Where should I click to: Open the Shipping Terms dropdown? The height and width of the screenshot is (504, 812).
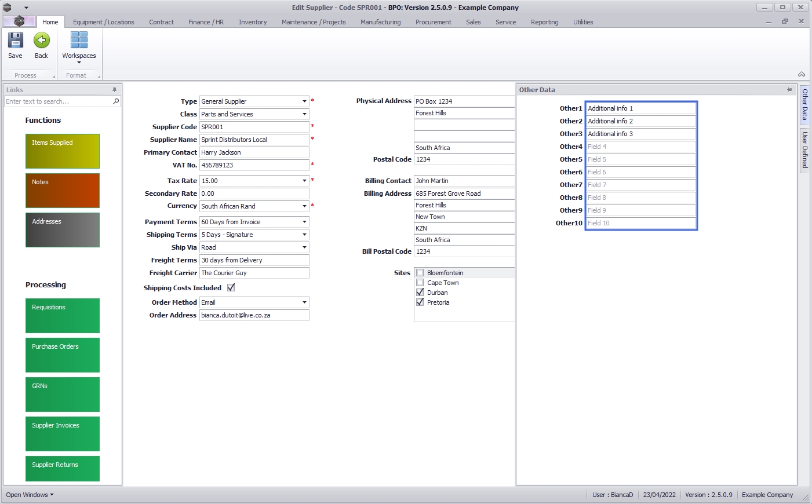[304, 235]
